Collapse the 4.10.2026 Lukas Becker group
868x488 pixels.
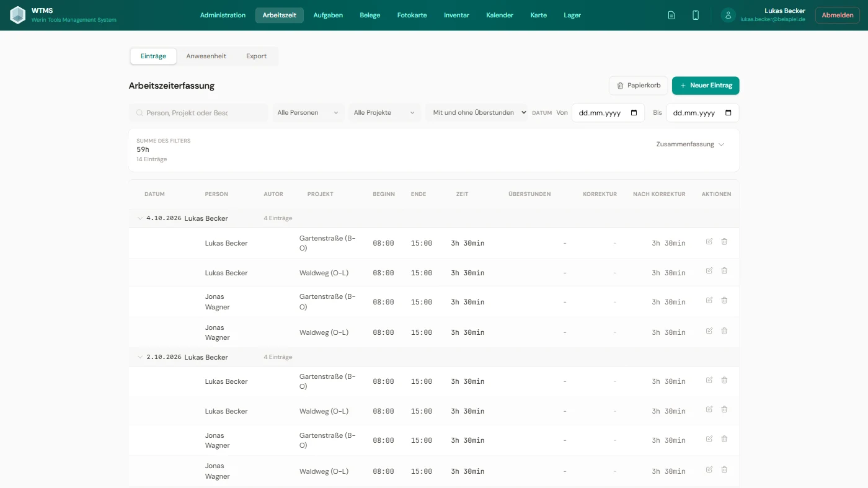(139, 218)
